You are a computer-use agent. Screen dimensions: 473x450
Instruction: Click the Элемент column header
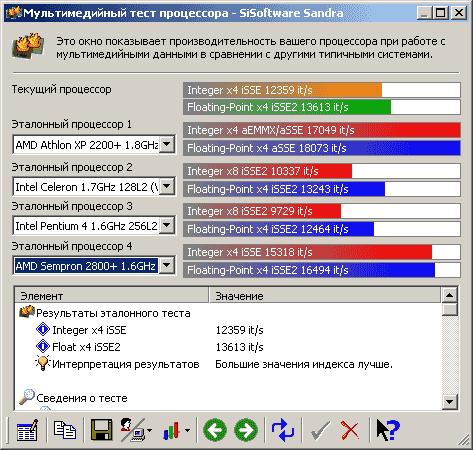[112, 296]
